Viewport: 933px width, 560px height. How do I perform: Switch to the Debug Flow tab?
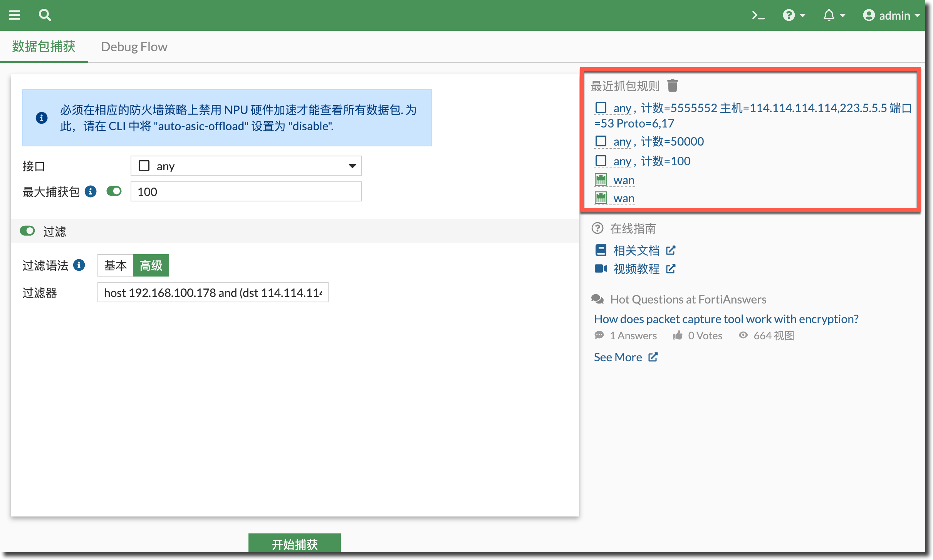click(x=134, y=47)
